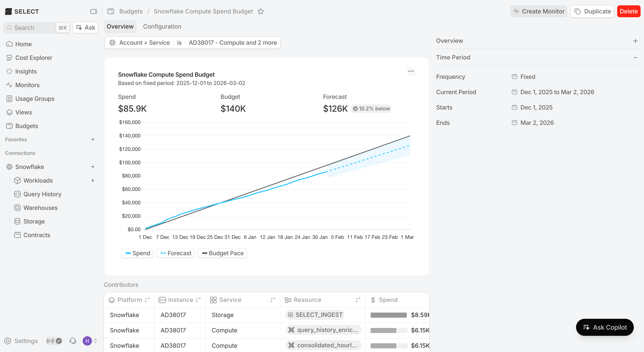
Task: Click the Search input field
Action: click(33, 27)
